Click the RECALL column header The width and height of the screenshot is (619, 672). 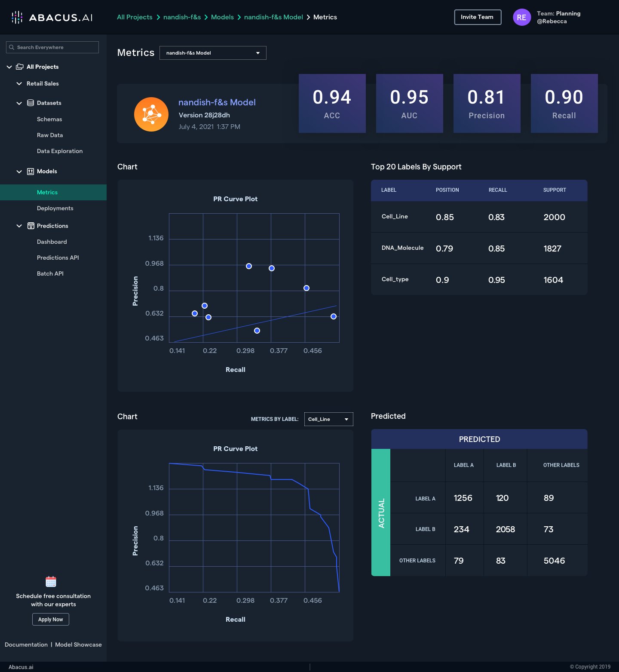tap(498, 190)
